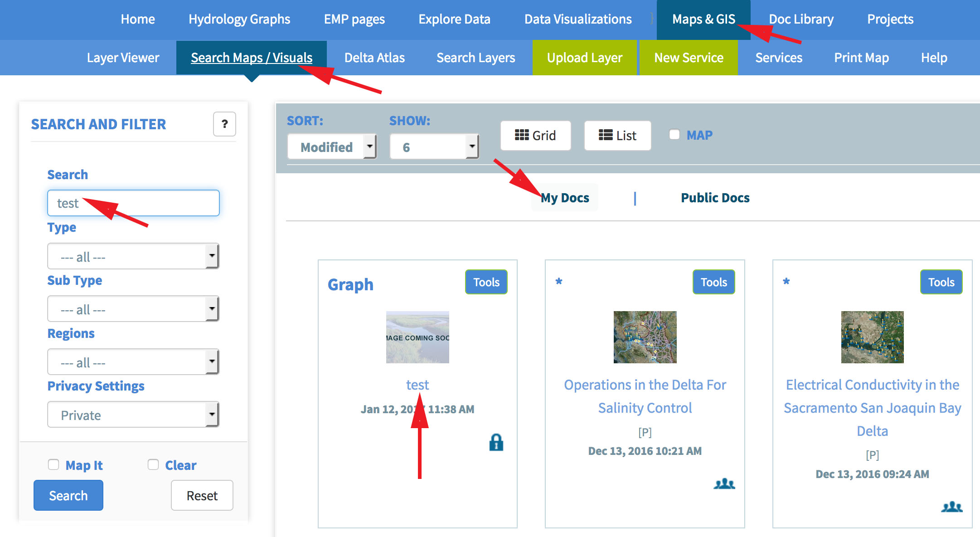
Task: Click the lock icon on test card
Action: coord(496,442)
